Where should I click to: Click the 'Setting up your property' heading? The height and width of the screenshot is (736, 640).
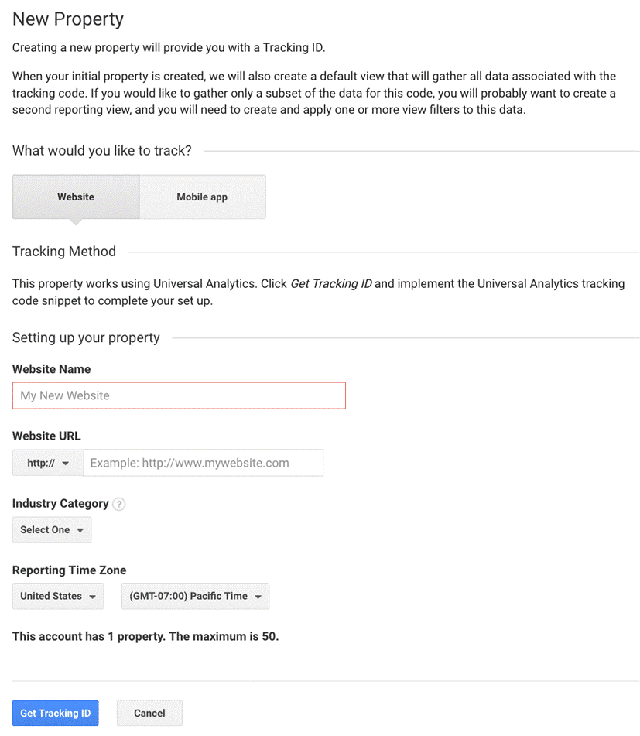[x=86, y=338]
